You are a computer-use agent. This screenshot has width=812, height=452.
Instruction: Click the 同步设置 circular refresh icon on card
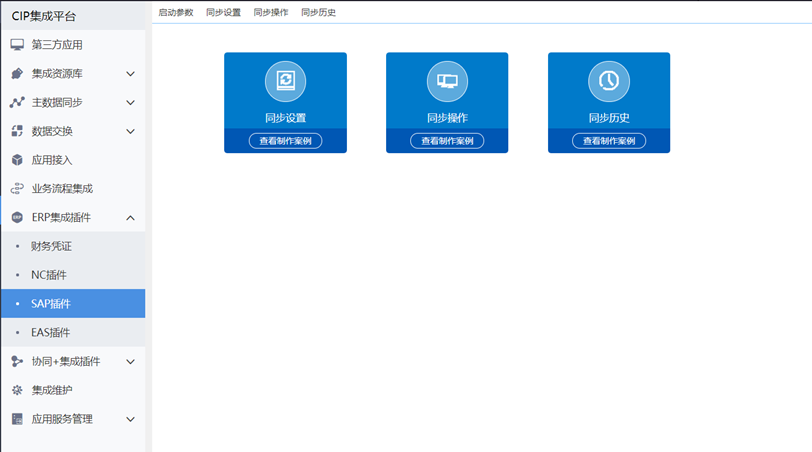click(x=285, y=81)
